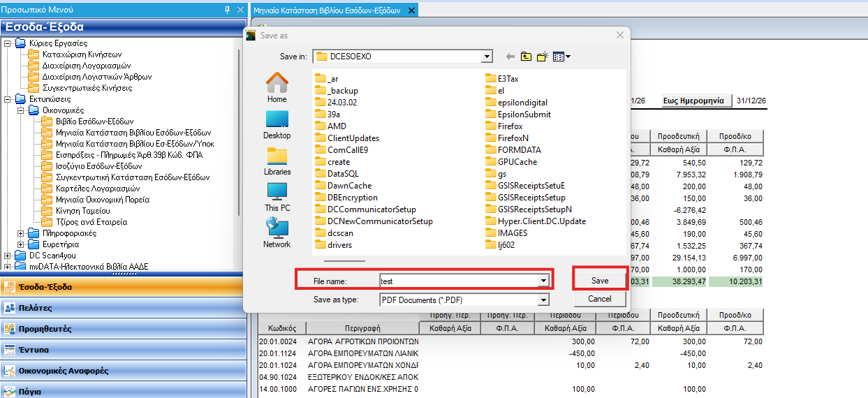Click the Save button
Viewport: 868px width, 398px height.
point(600,281)
